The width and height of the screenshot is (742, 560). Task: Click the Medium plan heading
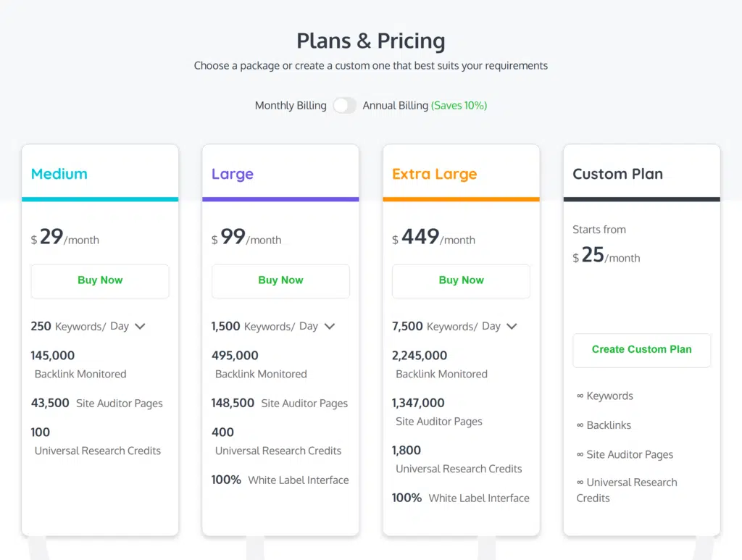click(59, 174)
